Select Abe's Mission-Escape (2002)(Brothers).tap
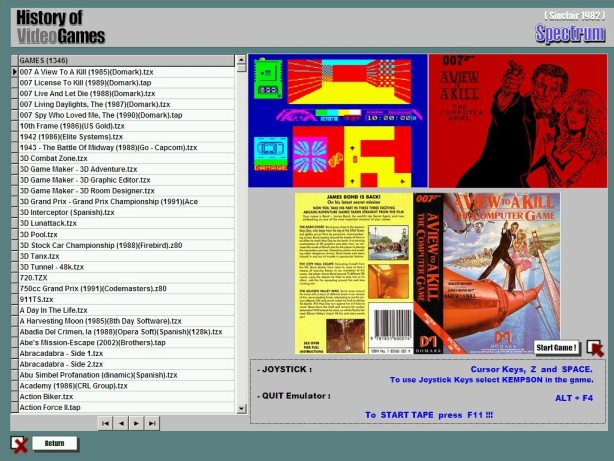This screenshot has height=461, width=614. coord(126,342)
